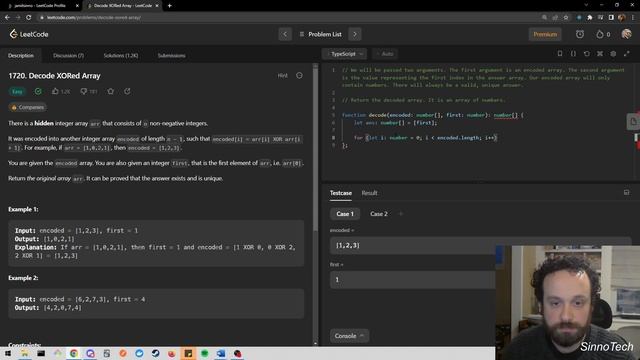
Task: Click the browser back button
Action: [x=7, y=18]
